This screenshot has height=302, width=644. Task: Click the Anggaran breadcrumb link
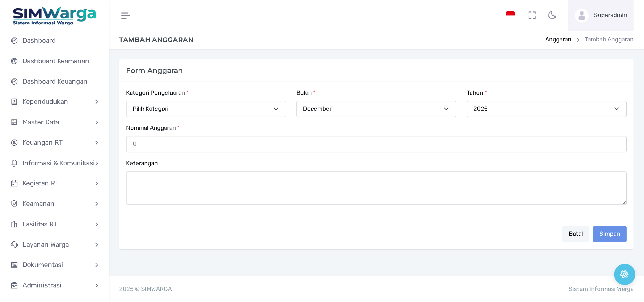558,40
